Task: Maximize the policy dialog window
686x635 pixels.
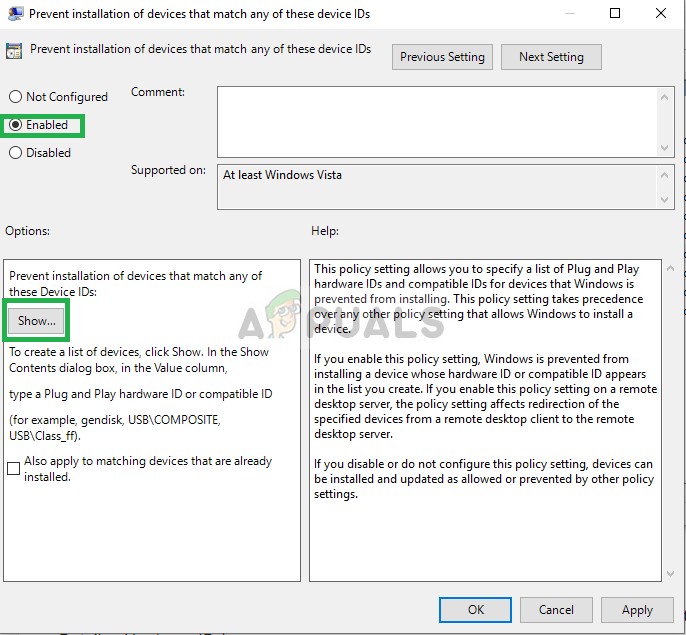Action: tap(615, 13)
